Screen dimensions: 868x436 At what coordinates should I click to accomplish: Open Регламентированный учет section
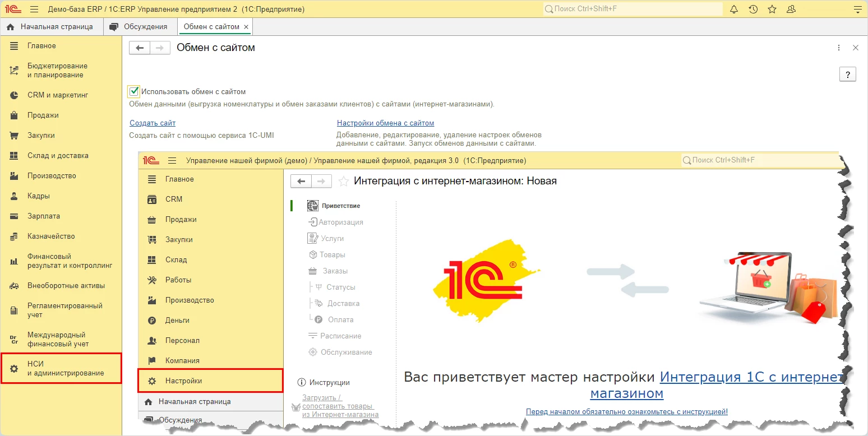point(61,310)
